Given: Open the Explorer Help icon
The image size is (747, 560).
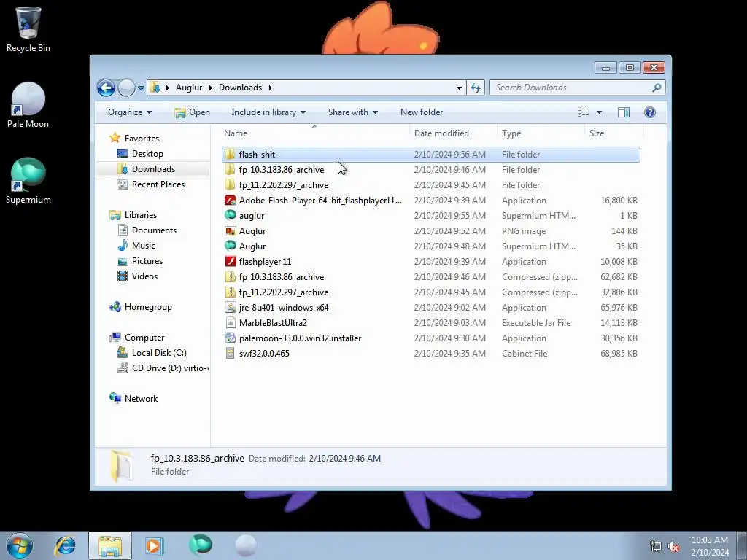Looking at the screenshot, I should (649, 112).
